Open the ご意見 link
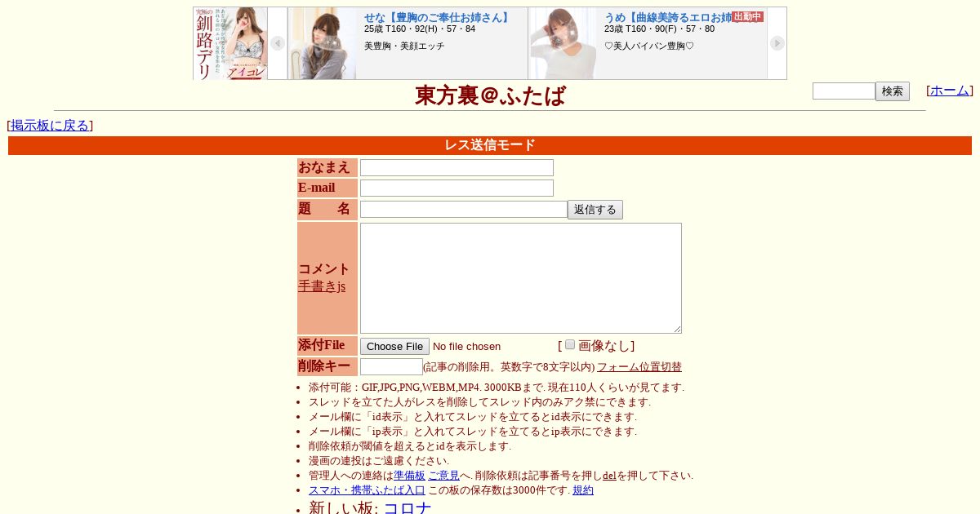This screenshot has height=514, width=980. pos(444,476)
